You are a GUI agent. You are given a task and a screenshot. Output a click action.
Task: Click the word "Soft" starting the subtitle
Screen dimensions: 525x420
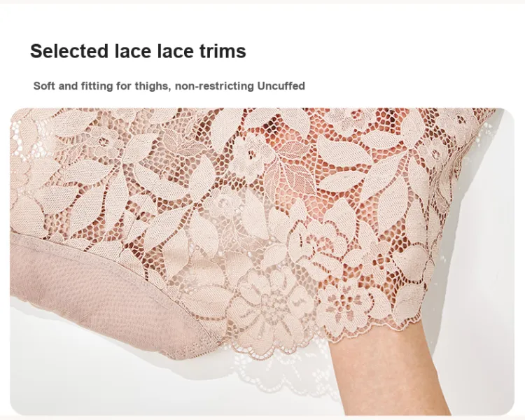click(x=44, y=85)
